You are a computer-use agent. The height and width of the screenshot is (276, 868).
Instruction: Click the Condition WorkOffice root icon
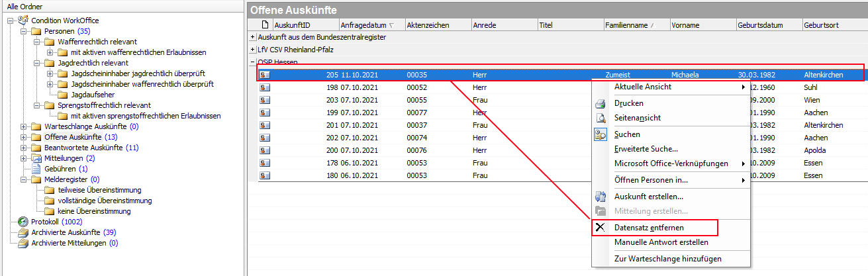coord(23,21)
